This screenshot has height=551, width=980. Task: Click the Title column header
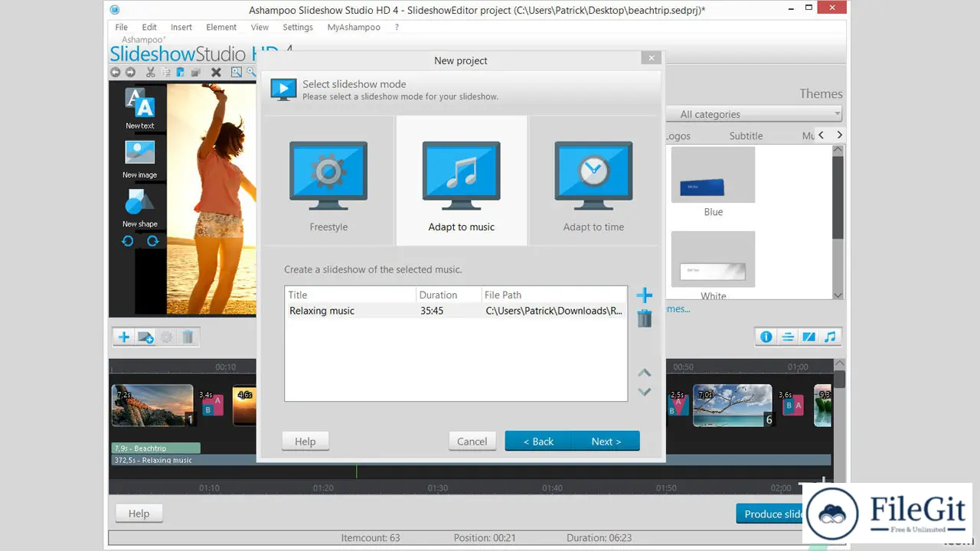point(351,295)
